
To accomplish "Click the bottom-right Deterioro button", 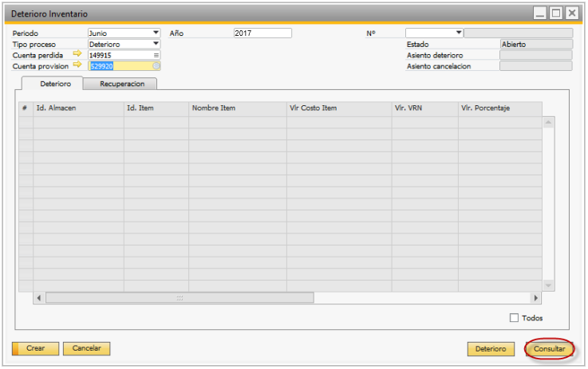I will [x=491, y=349].
